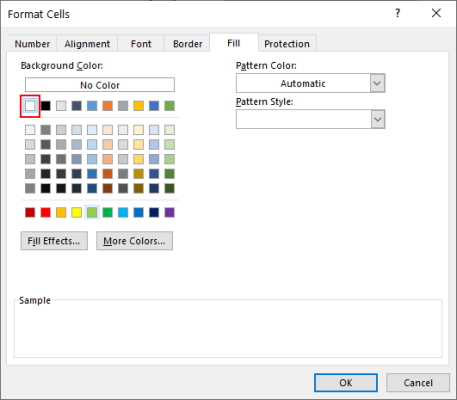Image resolution: width=457 pixels, height=400 pixels.
Task: Confirm with the OK button
Action: (346, 383)
